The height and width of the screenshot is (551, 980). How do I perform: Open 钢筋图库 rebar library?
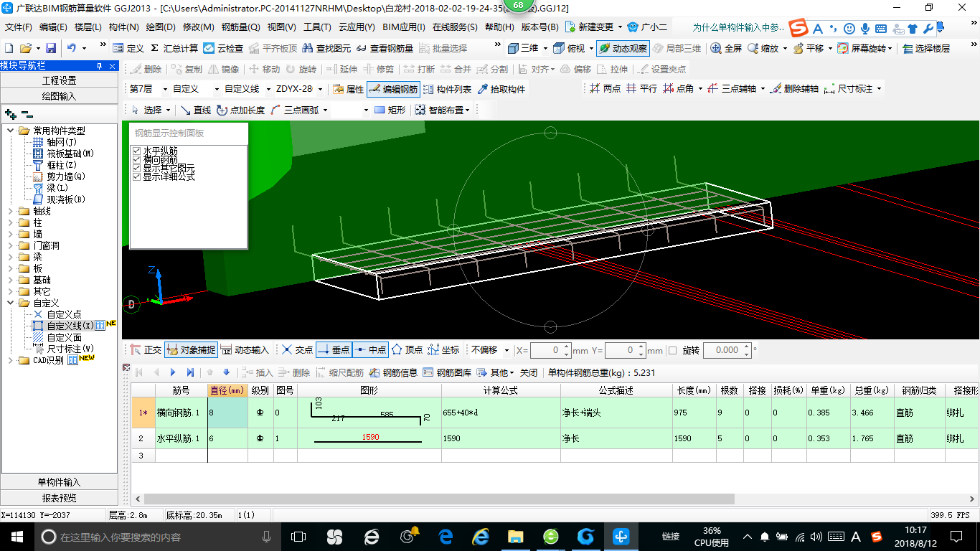(447, 372)
